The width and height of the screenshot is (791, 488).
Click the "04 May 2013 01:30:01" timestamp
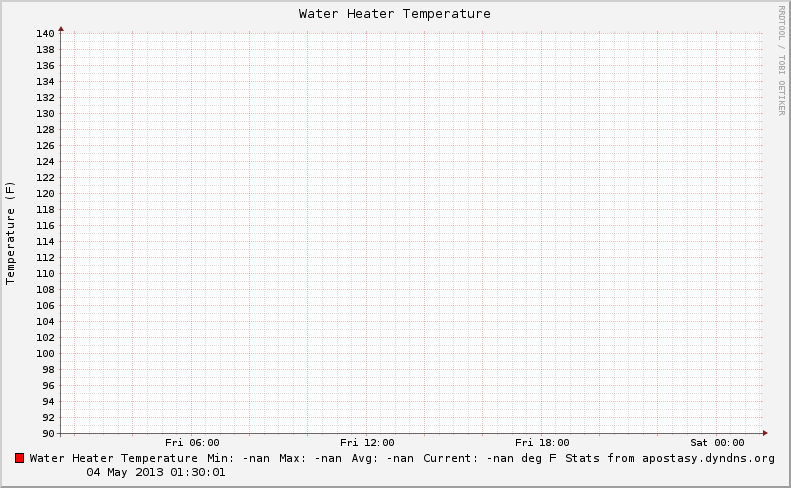point(155,472)
